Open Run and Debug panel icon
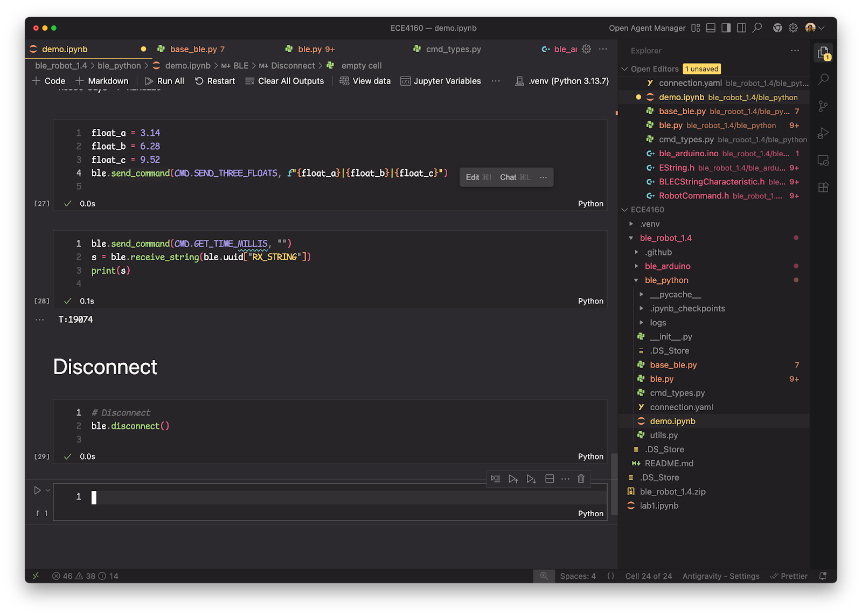This screenshot has height=616, width=862. pyautogui.click(x=823, y=133)
